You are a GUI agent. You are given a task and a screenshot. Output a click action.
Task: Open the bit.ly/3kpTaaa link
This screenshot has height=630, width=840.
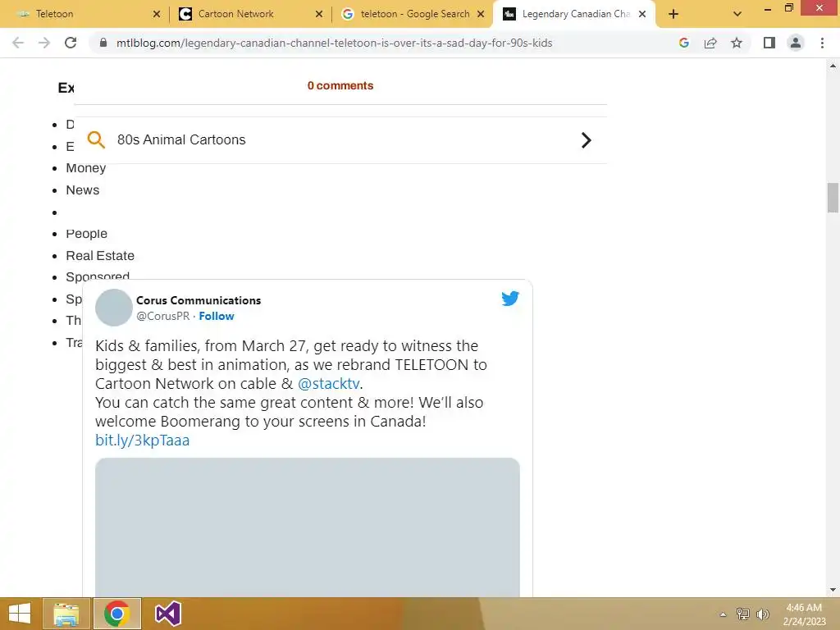pyautogui.click(x=142, y=441)
